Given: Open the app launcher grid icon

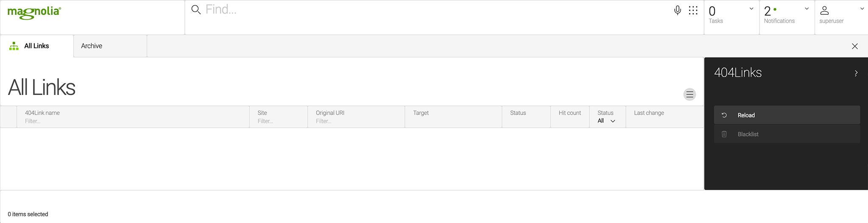Looking at the screenshot, I should (693, 10).
